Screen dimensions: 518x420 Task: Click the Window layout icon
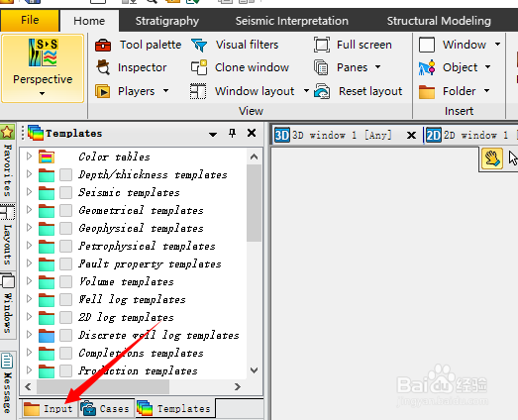point(198,91)
